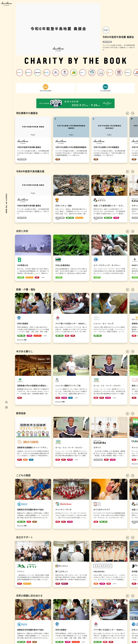Open 令和7年台風第15号災害静岡県義援金 card
This screenshot has width=138, height=644.
pos(71,140)
